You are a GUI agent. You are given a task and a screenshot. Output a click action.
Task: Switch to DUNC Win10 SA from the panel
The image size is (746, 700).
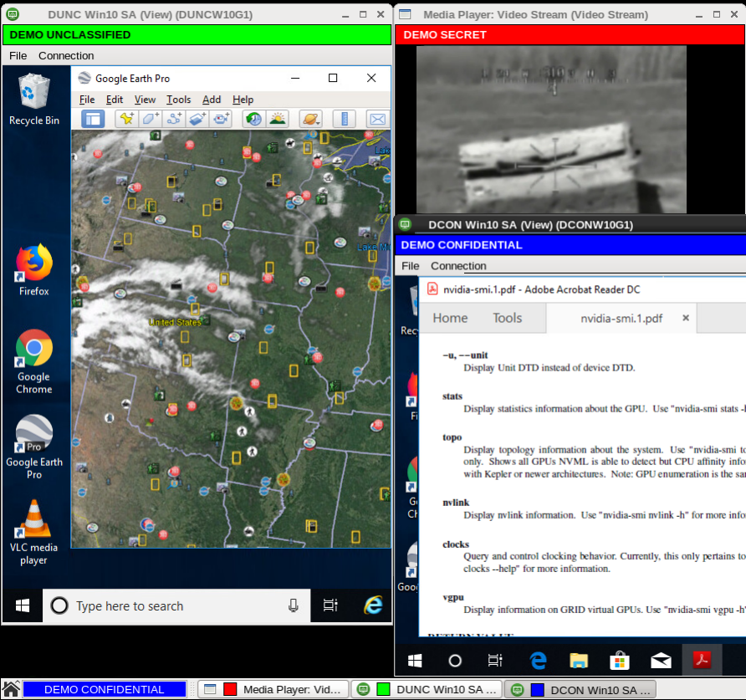(x=427, y=689)
